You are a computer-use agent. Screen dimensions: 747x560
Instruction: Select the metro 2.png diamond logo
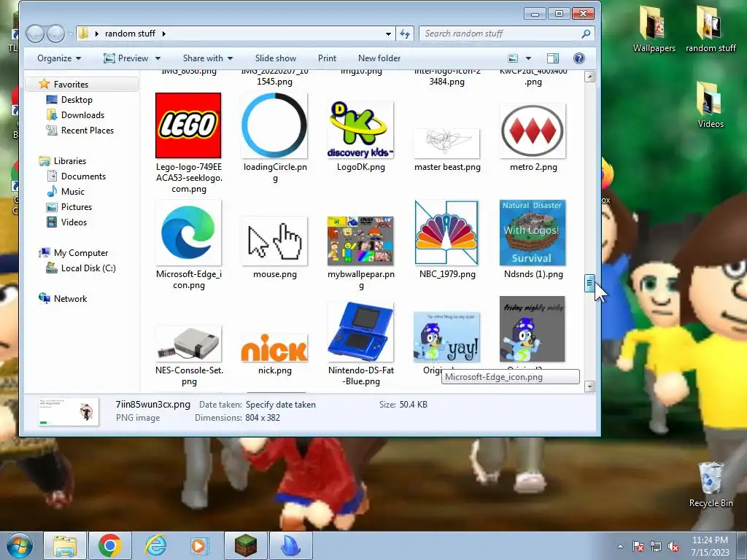click(x=533, y=131)
